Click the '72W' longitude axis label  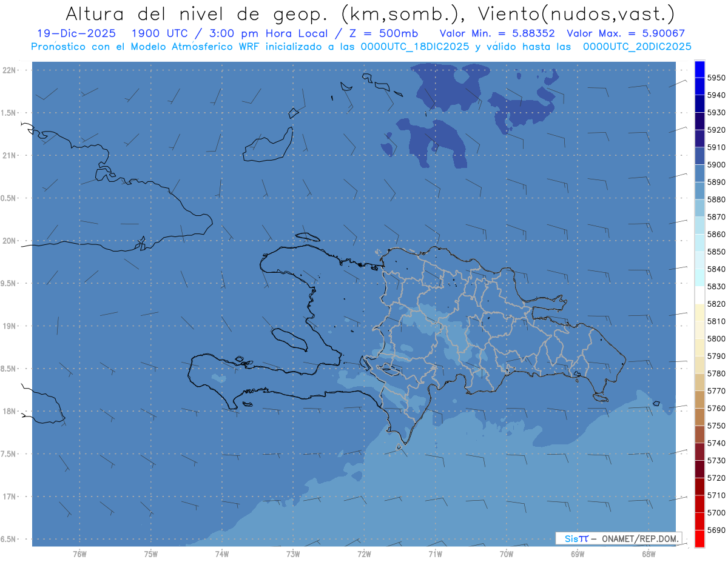[x=364, y=554]
